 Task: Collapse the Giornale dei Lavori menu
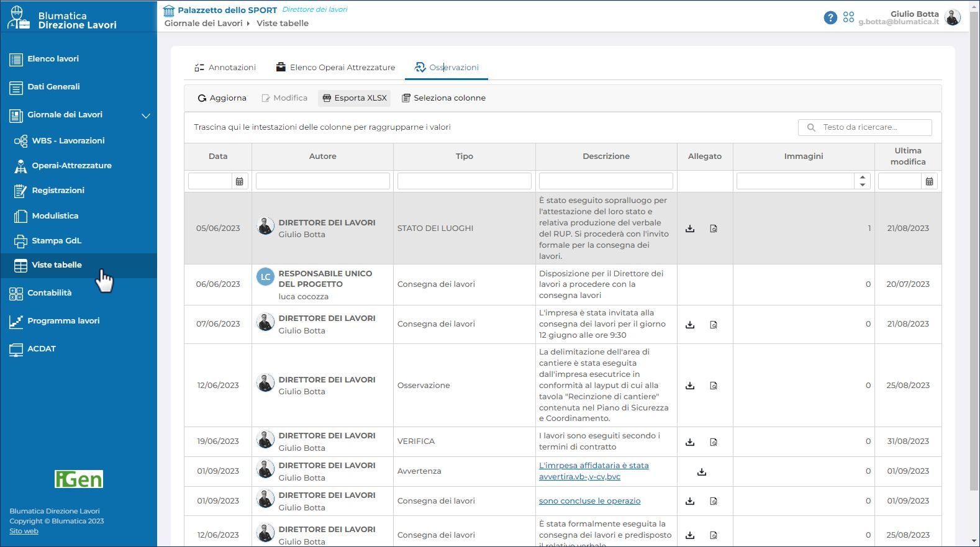click(146, 115)
